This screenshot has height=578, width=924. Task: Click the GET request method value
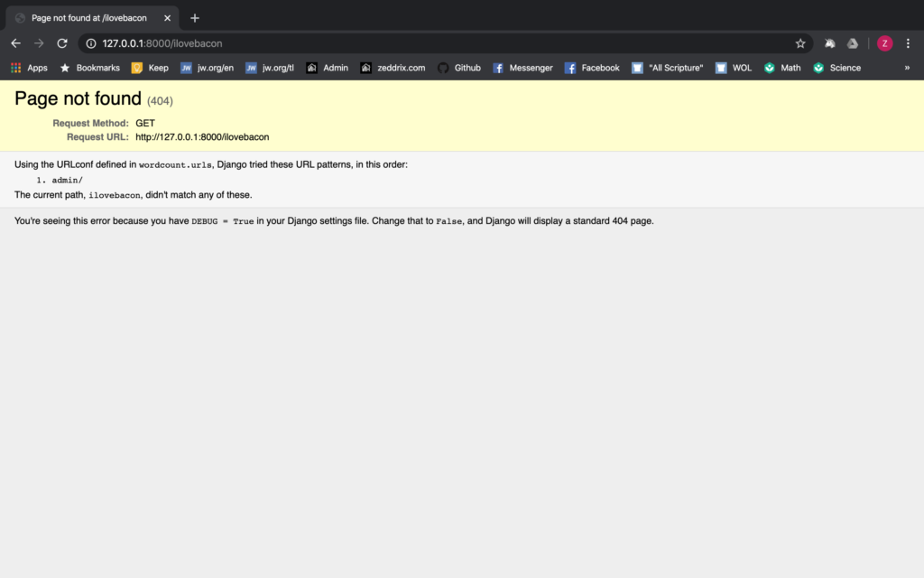pos(145,123)
